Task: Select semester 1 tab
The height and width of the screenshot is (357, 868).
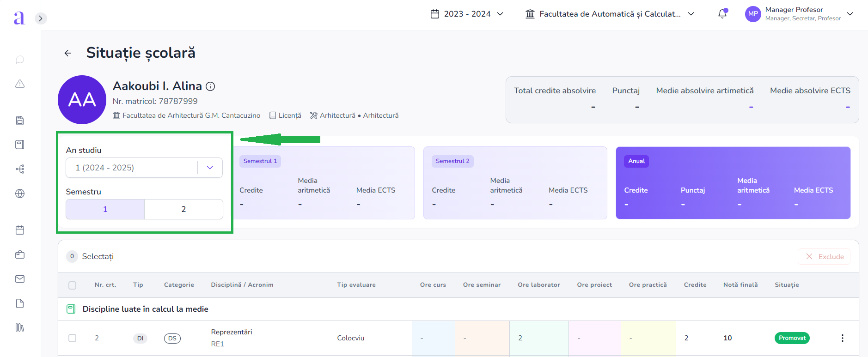Action: point(105,209)
